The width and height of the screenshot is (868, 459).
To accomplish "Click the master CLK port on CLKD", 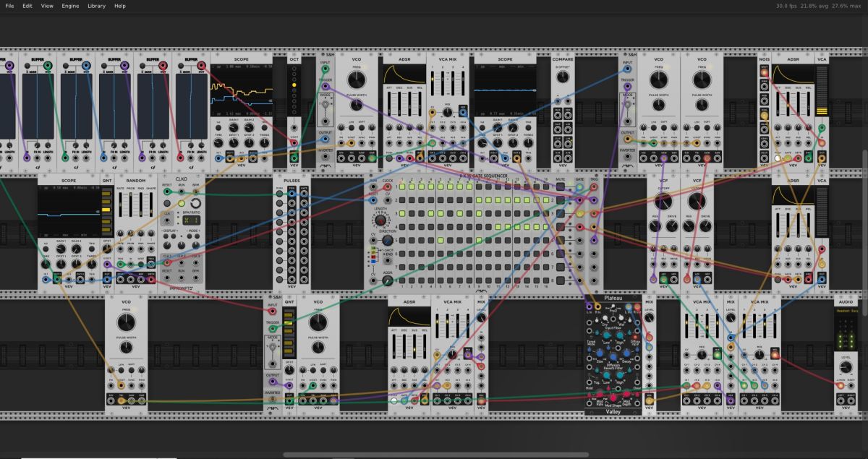I will point(167,220).
